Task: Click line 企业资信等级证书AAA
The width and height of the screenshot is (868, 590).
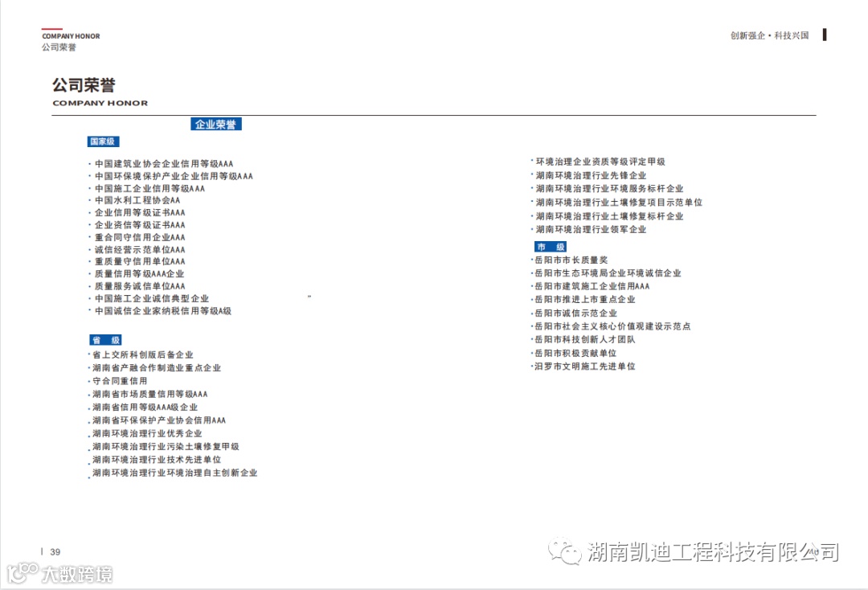Action: (140, 225)
